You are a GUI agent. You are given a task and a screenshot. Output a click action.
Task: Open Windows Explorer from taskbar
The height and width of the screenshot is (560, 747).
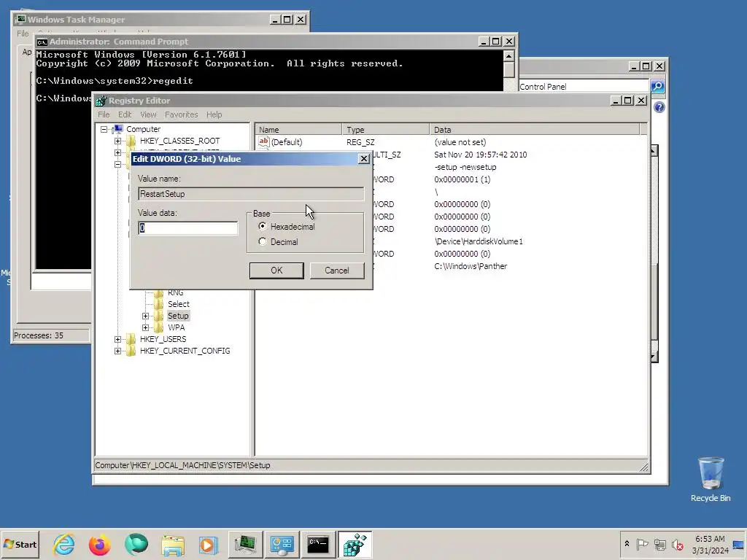pyautogui.click(x=172, y=544)
